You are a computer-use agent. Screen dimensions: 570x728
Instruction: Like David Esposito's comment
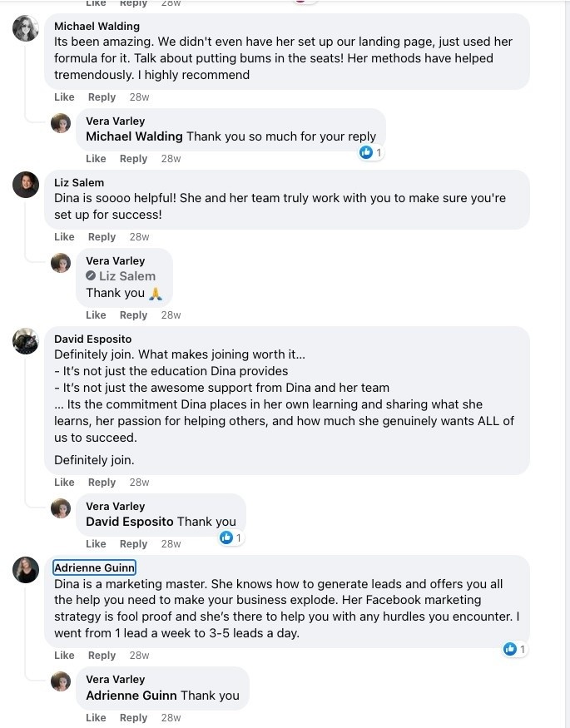coord(64,483)
